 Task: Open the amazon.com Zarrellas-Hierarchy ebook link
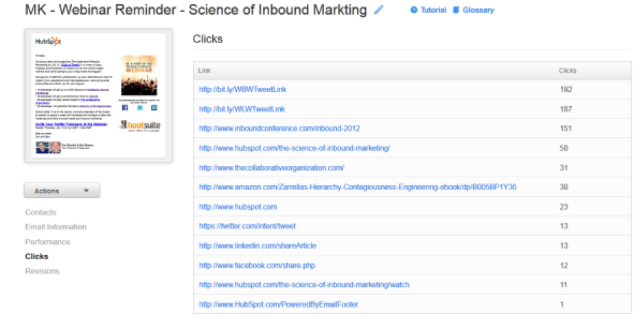coord(357,187)
